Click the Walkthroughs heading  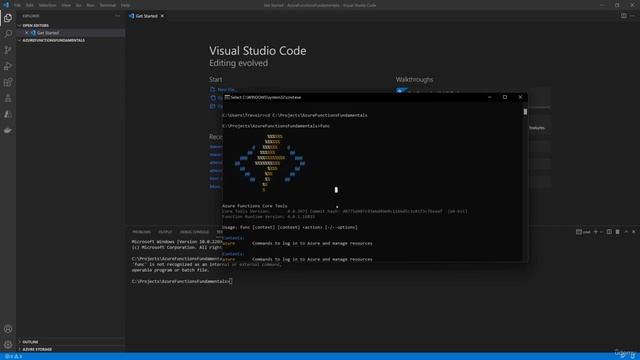pyautogui.click(x=414, y=80)
